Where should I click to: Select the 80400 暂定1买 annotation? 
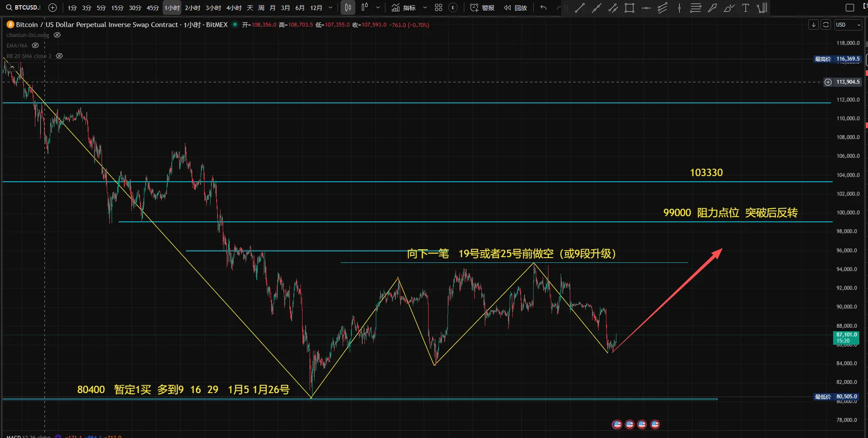coord(184,390)
